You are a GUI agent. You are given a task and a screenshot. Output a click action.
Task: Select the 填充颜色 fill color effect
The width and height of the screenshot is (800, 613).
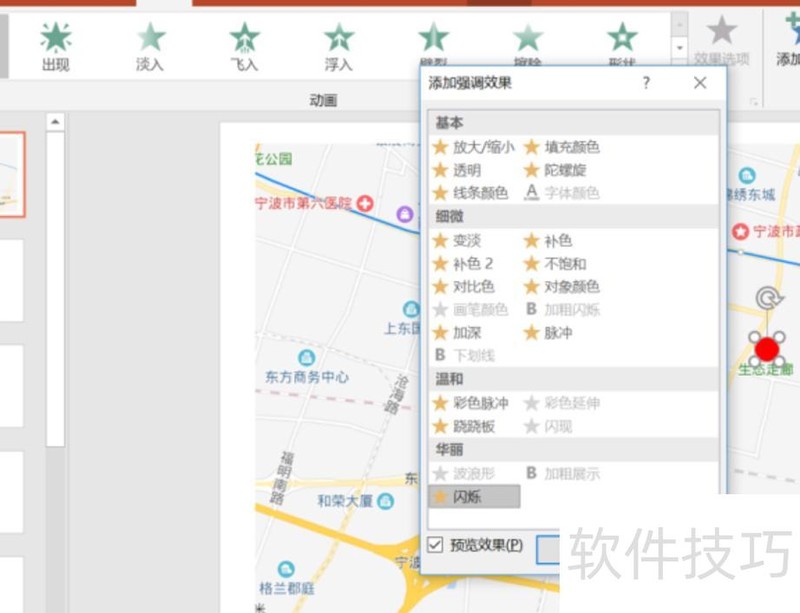click(x=563, y=147)
